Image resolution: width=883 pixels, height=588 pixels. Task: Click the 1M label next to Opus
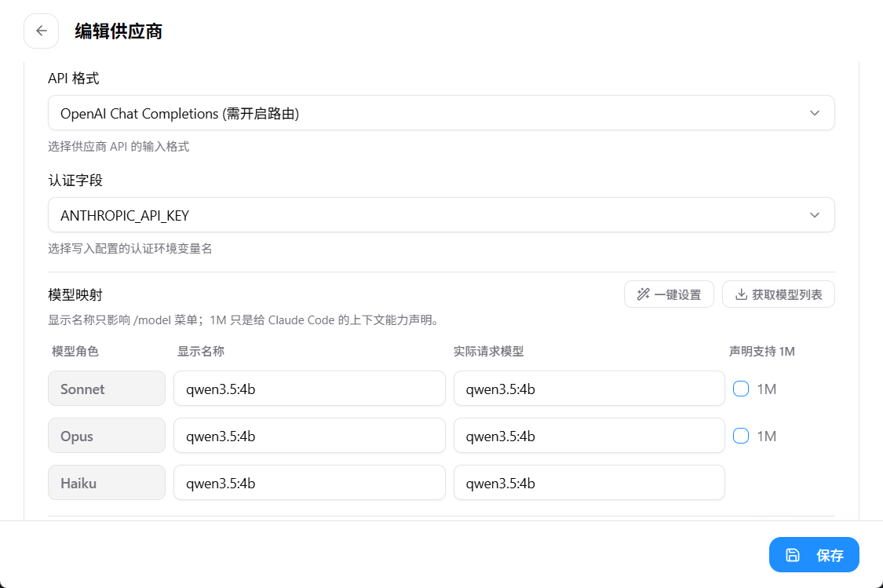click(766, 436)
